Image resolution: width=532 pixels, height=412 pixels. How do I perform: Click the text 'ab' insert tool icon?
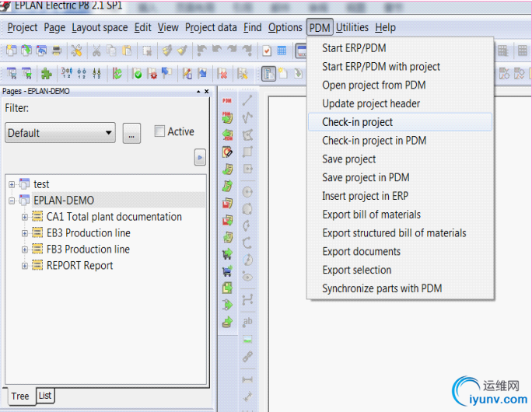pos(247,322)
